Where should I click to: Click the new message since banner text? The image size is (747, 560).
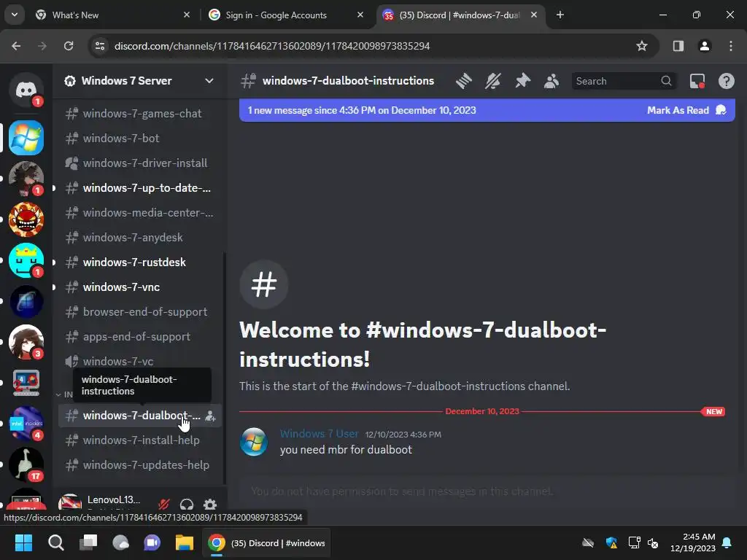tap(362, 110)
